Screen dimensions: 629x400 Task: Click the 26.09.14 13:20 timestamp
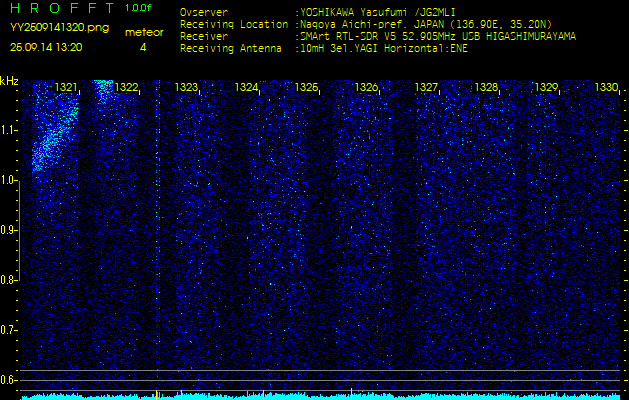(x=46, y=47)
